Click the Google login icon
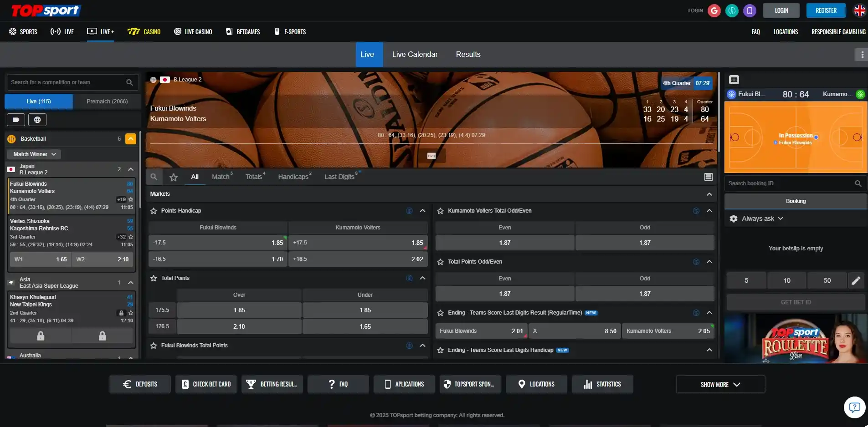The width and height of the screenshot is (868, 427). coord(714,10)
